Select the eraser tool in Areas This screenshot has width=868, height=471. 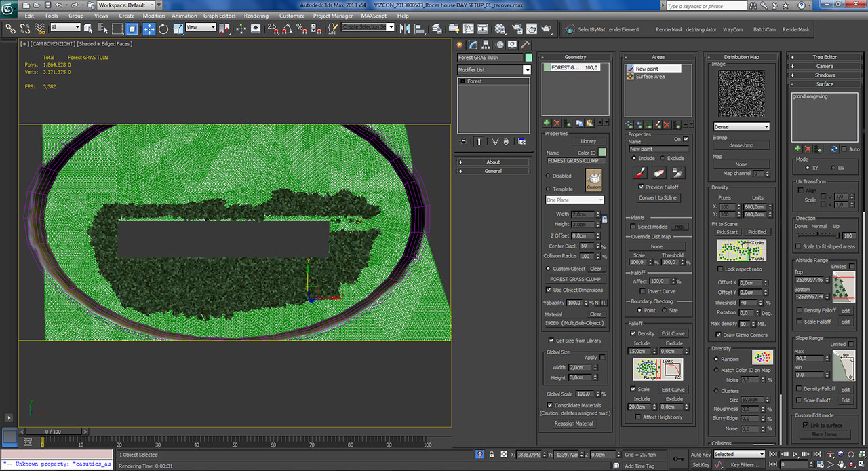click(658, 173)
